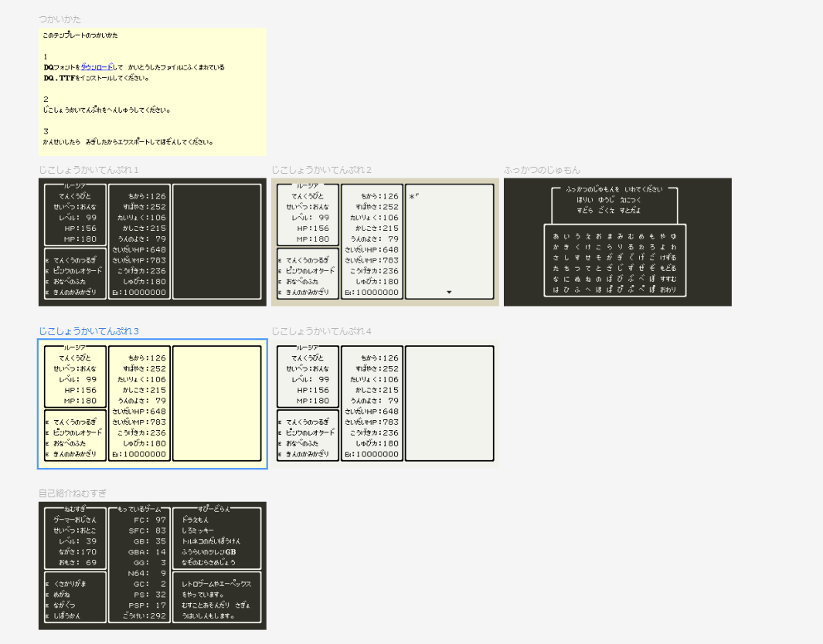Select the じこしょうかいてんぷれ2 frame title
Viewport: 823px width, 644px height.
[x=321, y=170]
